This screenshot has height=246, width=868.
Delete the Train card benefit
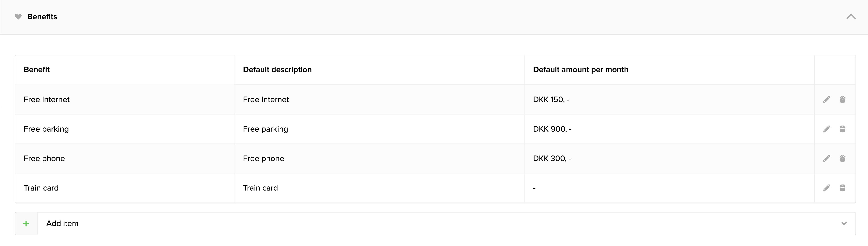point(842,188)
